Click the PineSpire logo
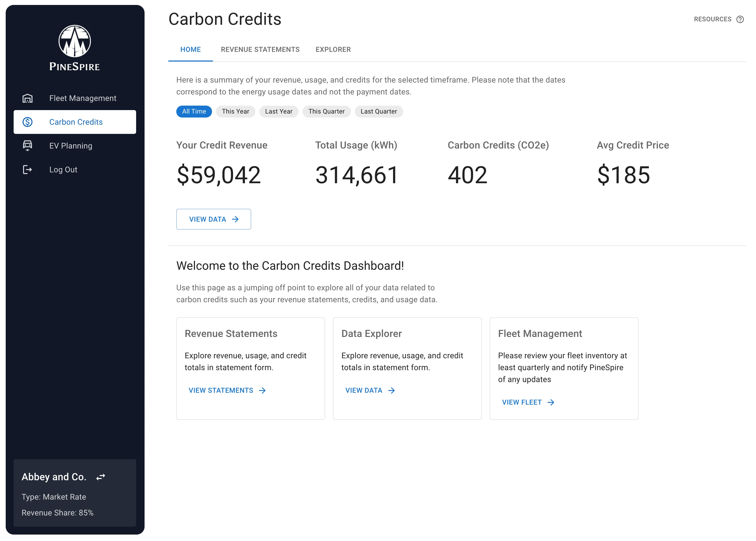 click(74, 41)
